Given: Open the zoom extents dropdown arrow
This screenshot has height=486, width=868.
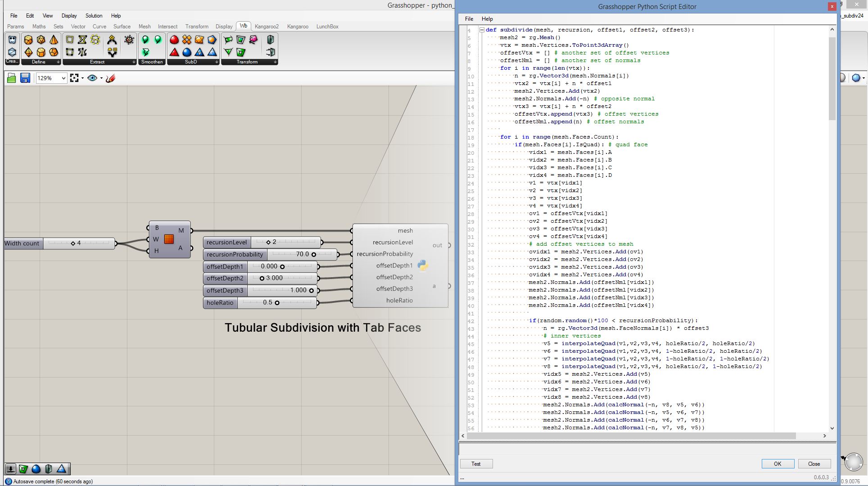Looking at the screenshot, I should click(x=82, y=78).
